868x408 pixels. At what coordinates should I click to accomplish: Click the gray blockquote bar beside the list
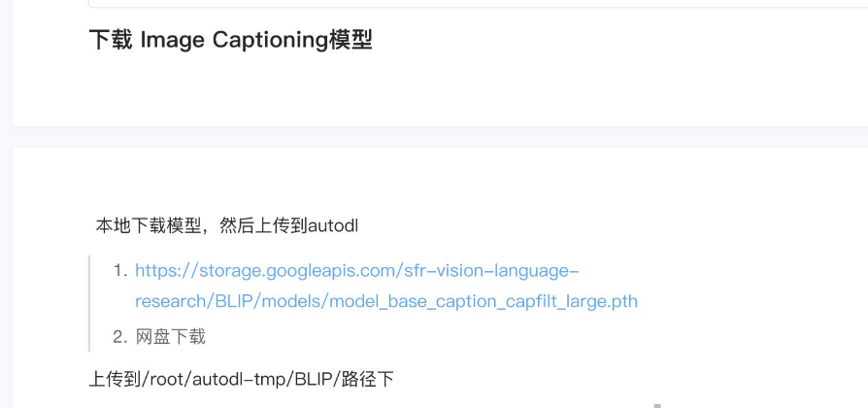pos(89,303)
